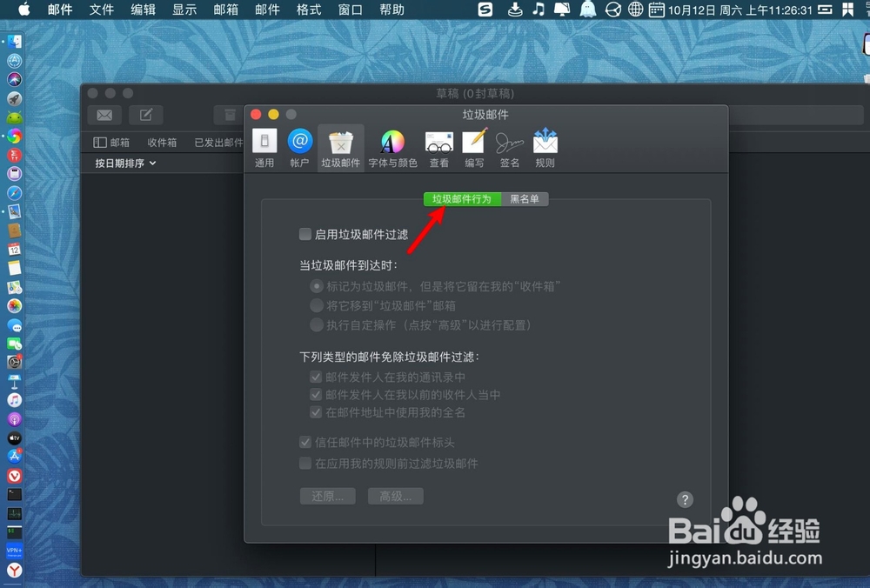Check 信任邮件中的垃圾邮件标头

click(305, 442)
